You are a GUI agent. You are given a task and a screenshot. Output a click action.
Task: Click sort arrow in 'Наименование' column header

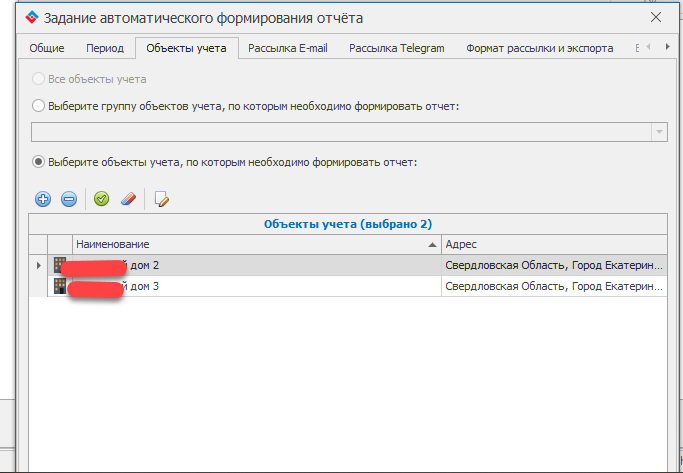point(432,245)
